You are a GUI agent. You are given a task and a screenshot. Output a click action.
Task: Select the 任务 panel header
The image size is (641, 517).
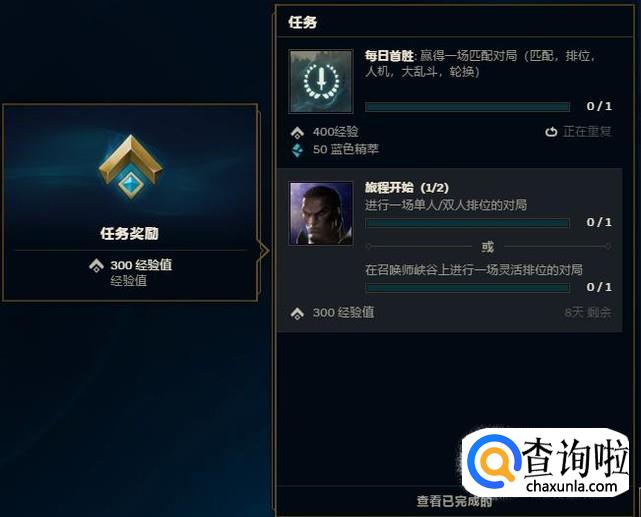coord(303,22)
